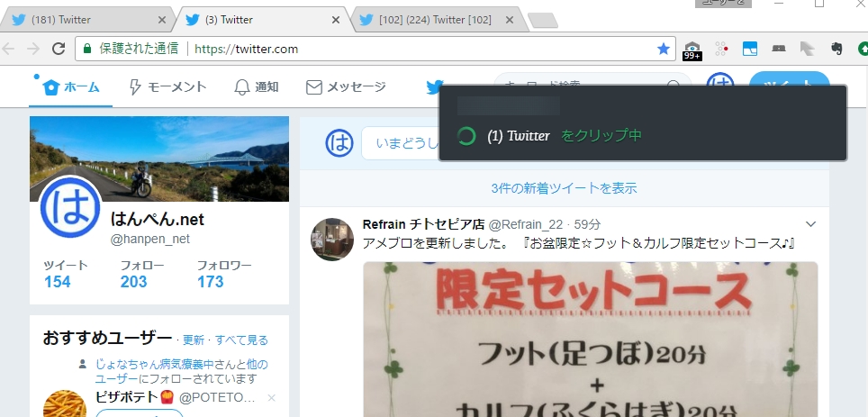Image resolution: width=868 pixels, height=417 pixels.
Task: Close the (3) Twitter tab
Action: [336, 20]
